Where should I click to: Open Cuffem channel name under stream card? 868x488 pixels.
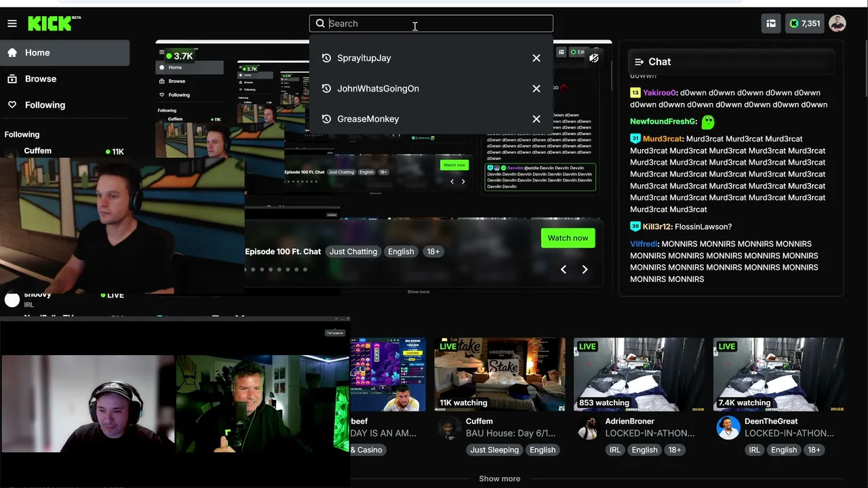[479, 422]
